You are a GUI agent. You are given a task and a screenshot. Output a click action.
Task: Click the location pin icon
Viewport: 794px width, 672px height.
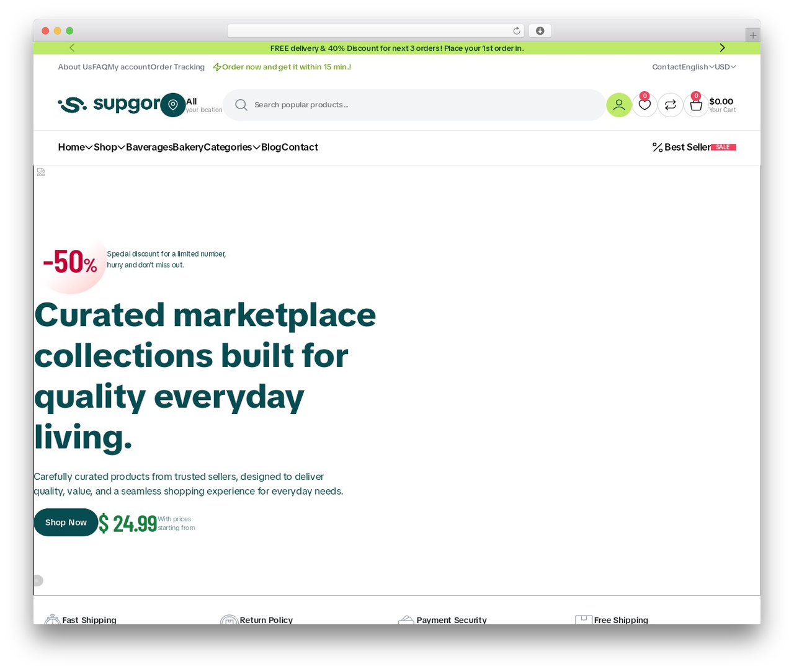point(173,105)
